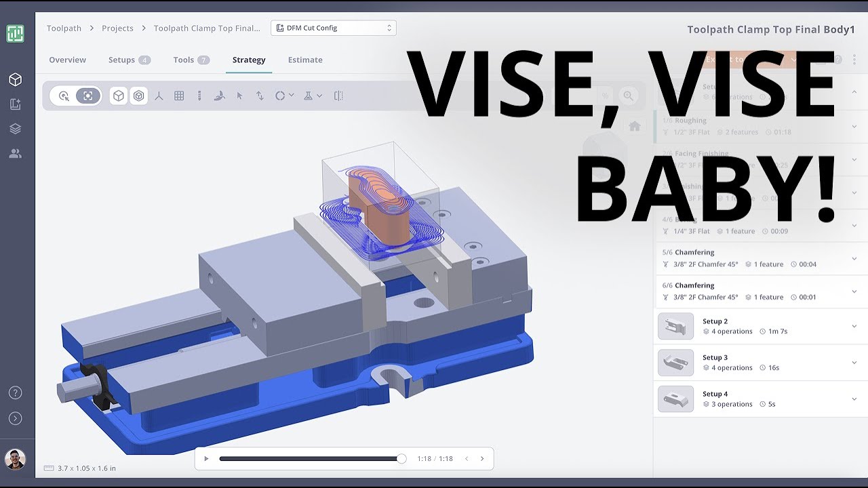Click the simulation progress slider handle

[401, 459]
